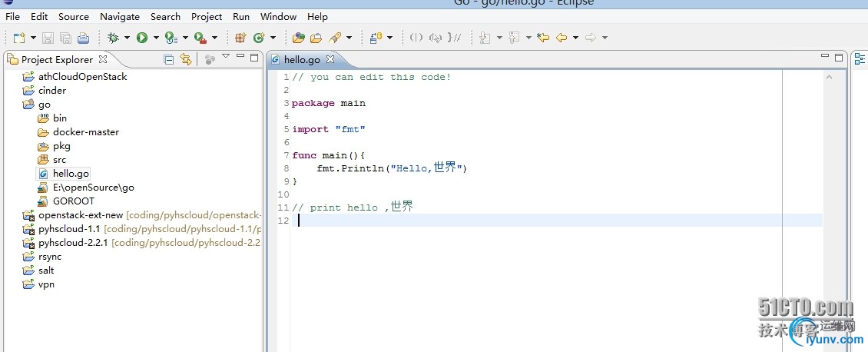Click the Search flashlight icon
Screen dimensions: 868x352
coord(334,38)
